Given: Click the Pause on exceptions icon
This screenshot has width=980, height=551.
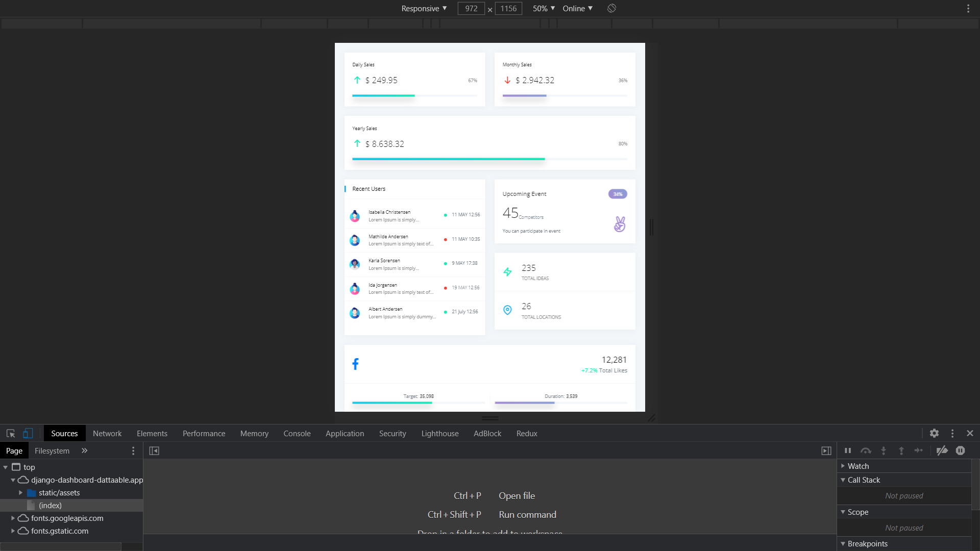Looking at the screenshot, I should (961, 450).
